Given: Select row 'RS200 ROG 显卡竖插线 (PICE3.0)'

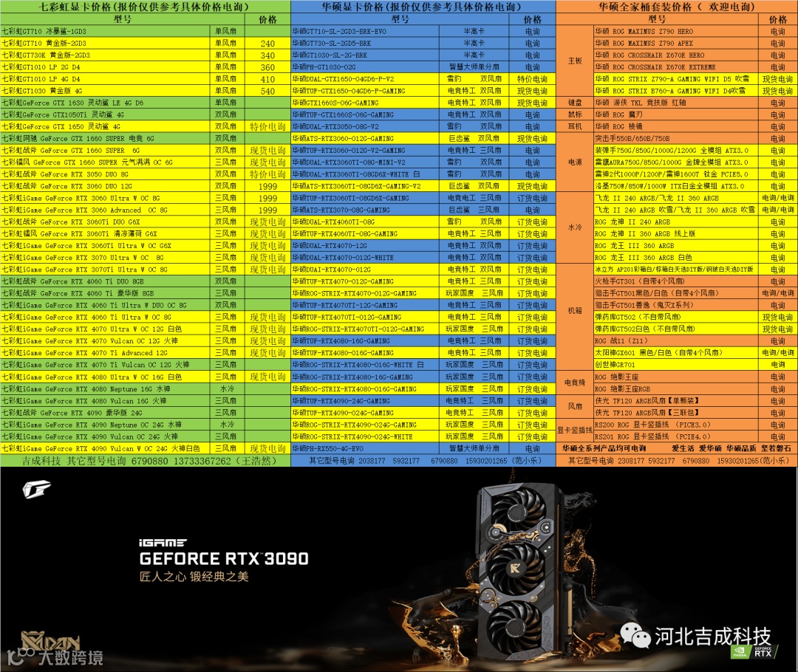Looking at the screenshot, I should [x=696, y=425].
